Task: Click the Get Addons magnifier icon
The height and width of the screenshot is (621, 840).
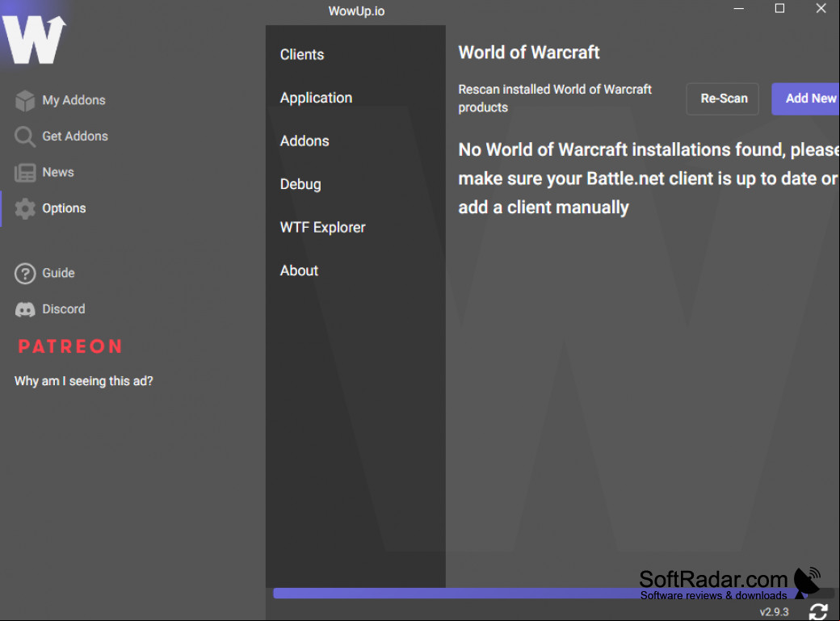Action: 25,136
